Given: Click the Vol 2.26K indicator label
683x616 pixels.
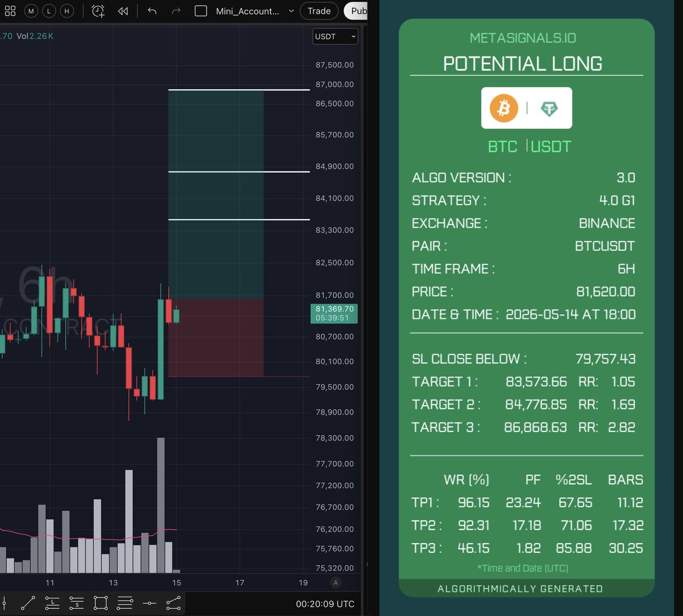Looking at the screenshot, I should [35, 36].
